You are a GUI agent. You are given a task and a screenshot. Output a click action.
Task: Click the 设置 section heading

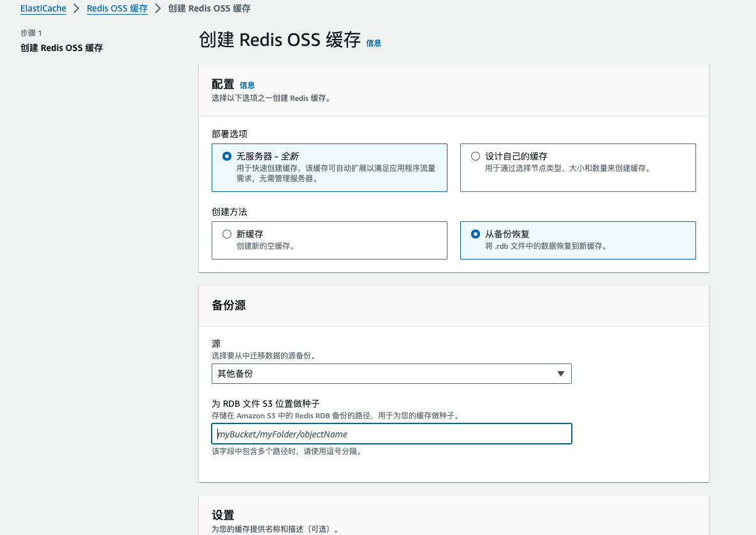point(222,515)
